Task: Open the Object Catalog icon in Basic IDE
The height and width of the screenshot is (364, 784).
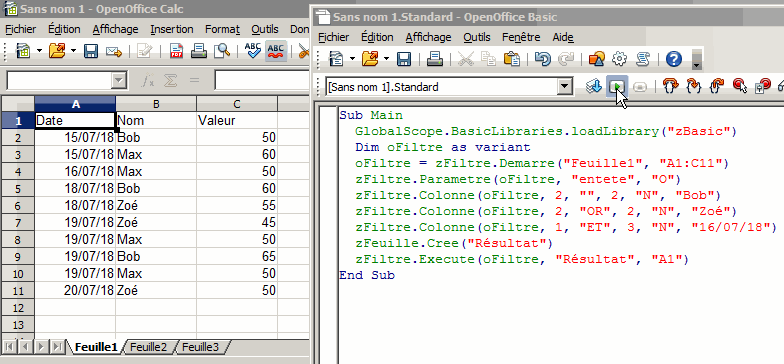Action: [x=596, y=60]
